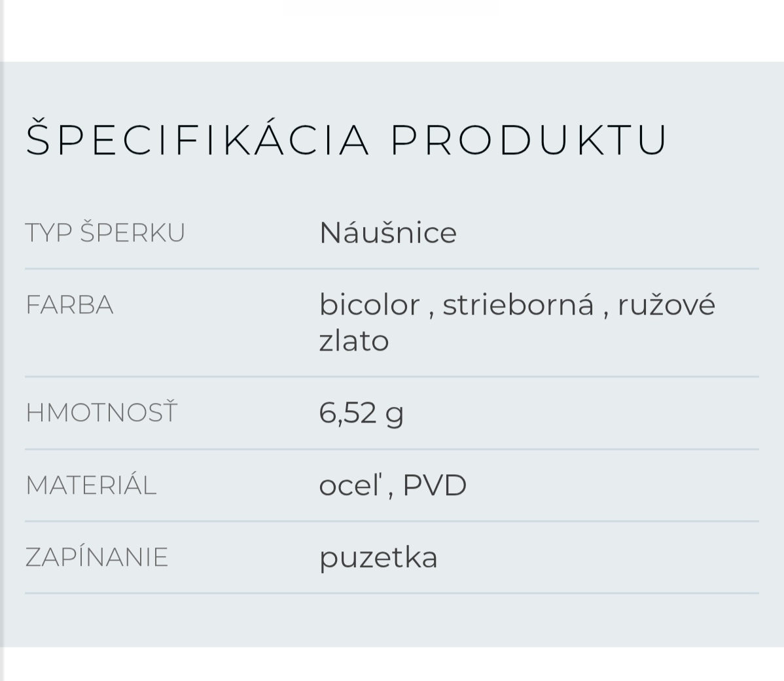Viewport: 784px width, 681px height.
Task: Click the strieborná color value
Action: point(518,305)
